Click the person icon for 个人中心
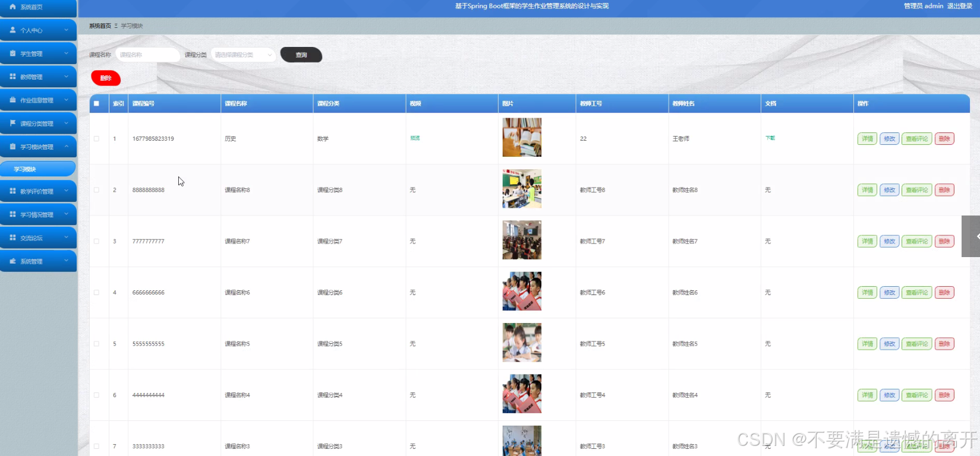This screenshot has height=456, width=980. click(12, 30)
